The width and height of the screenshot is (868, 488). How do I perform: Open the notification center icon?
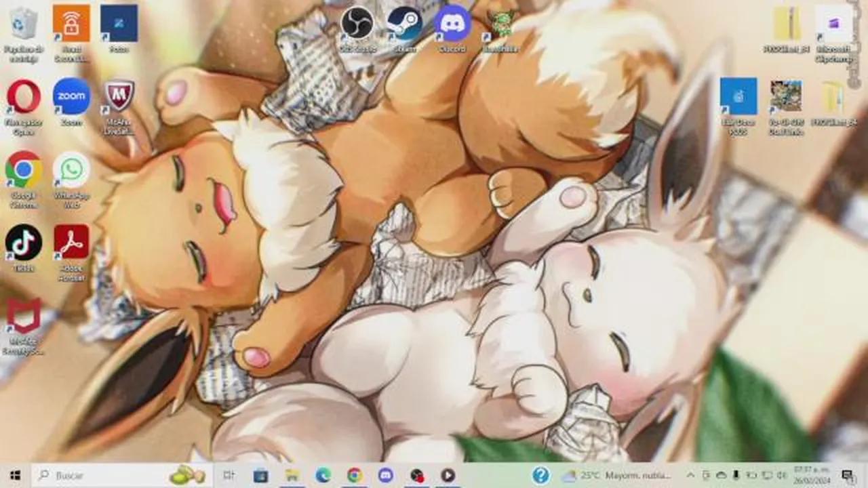(847, 475)
